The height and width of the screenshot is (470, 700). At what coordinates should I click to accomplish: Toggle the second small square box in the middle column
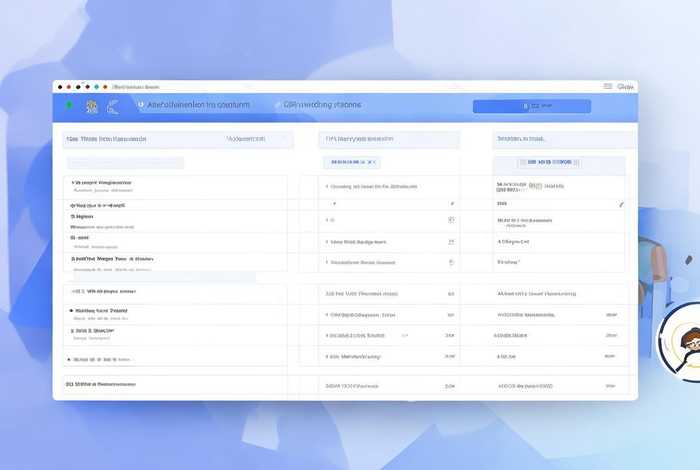click(451, 241)
